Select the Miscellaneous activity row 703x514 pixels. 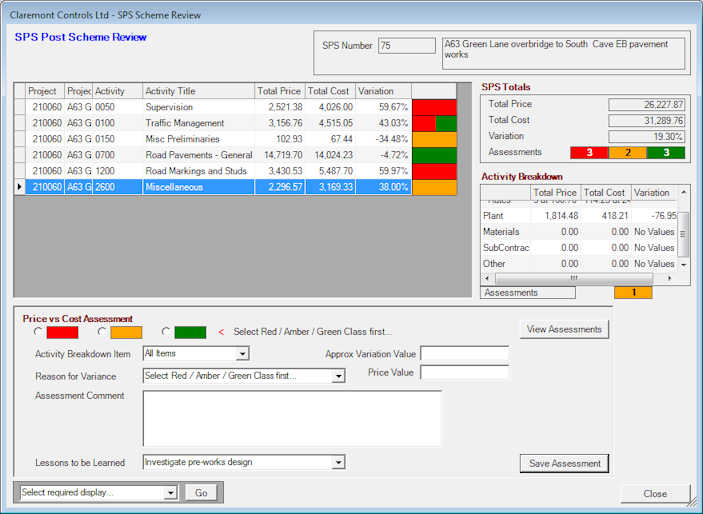pos(235,187)
